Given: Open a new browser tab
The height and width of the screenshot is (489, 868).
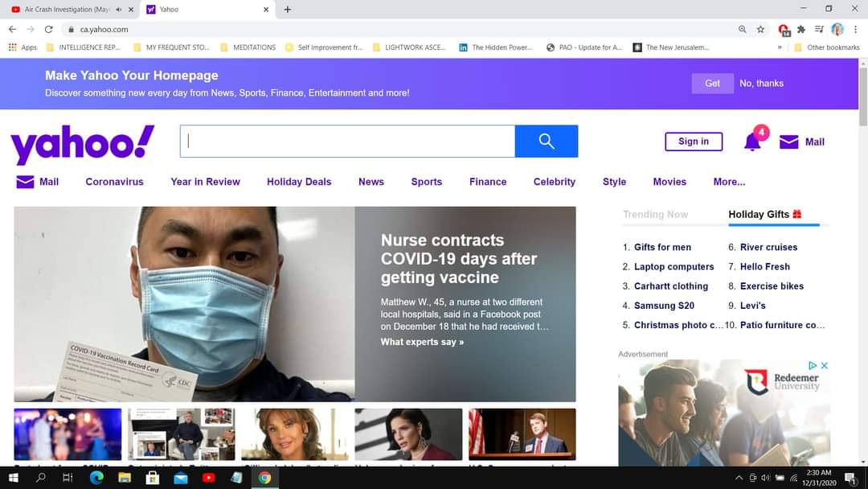Looking at the screenshot, I should pos(287,10).
